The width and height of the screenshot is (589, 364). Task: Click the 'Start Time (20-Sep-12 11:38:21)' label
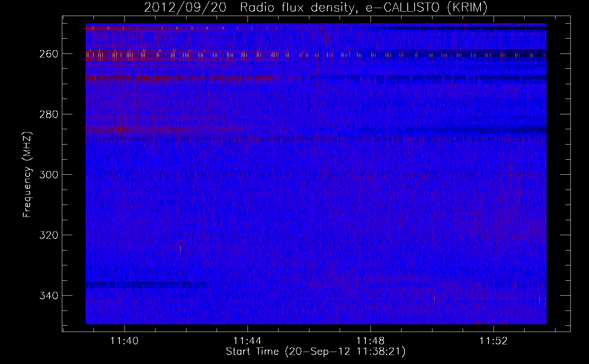316,352
